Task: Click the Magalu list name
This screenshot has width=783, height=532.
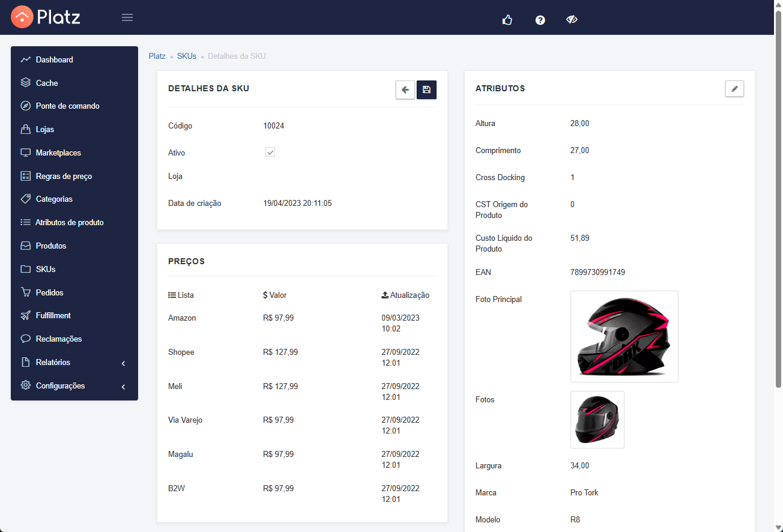Action: pos(181,454)
